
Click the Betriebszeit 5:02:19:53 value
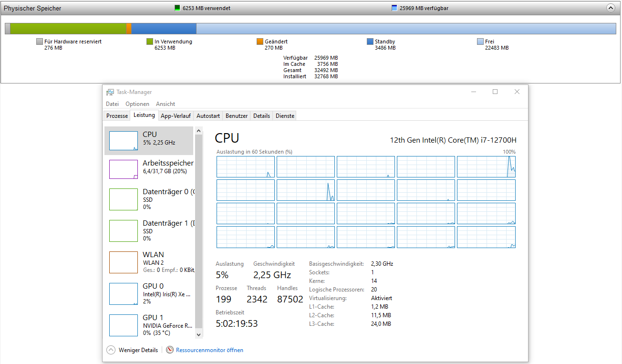click(237, 324)
